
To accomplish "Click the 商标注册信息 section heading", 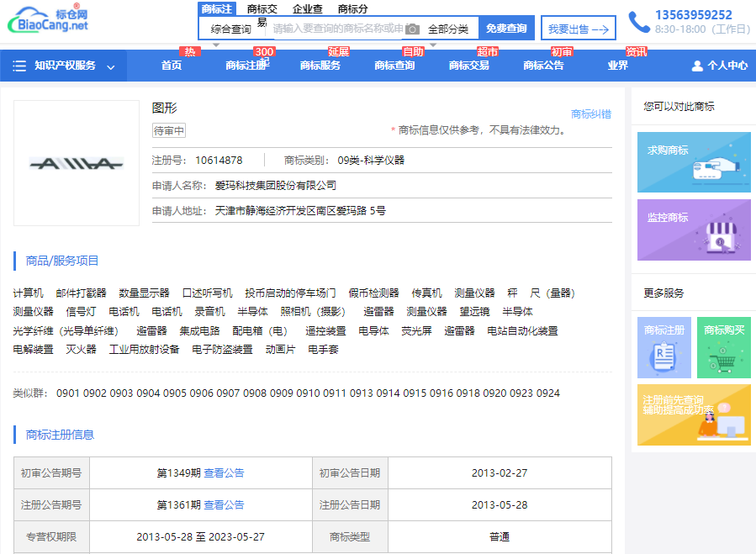I will (x=60, y=435).
